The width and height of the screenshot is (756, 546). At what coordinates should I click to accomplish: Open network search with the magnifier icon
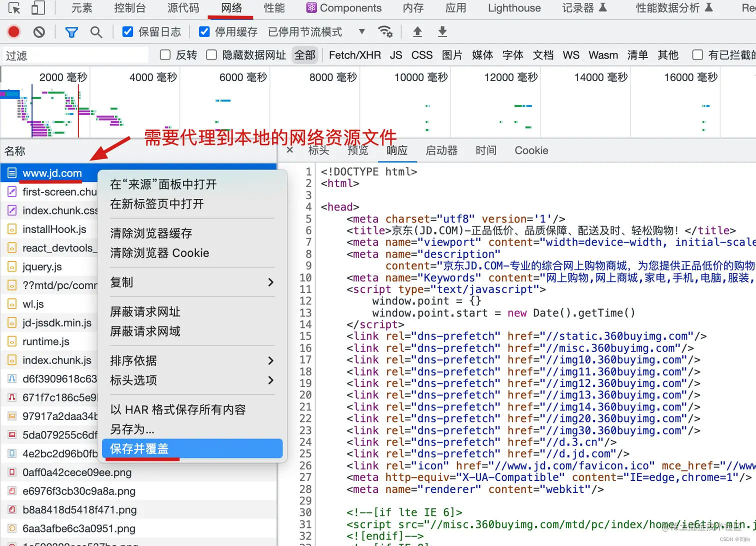pos(96,31)
